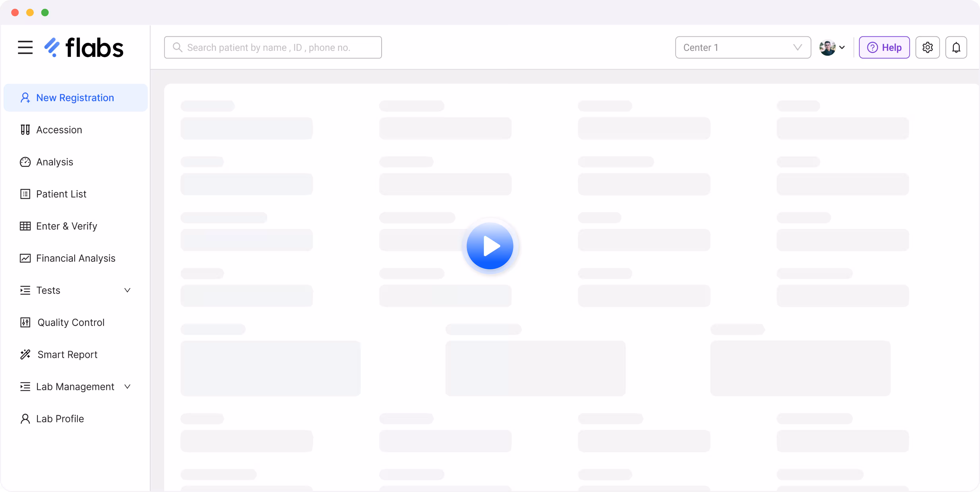
Task: Click the Smart Report wand icon
Action: (x=25, y=354)
